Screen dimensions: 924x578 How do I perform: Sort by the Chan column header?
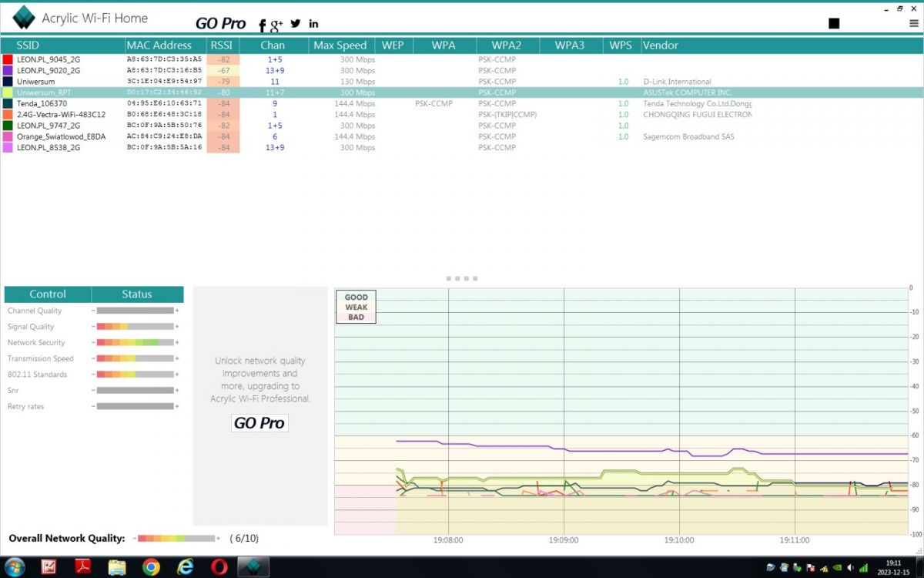[273, 45]
